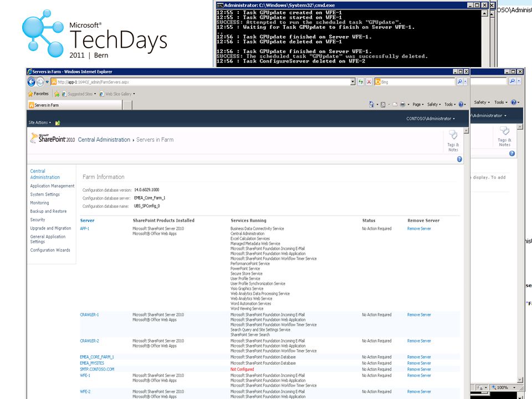Click Remove Server for CRAWLER-2
This screenshot has width=532, height=399.
[419, 341]
